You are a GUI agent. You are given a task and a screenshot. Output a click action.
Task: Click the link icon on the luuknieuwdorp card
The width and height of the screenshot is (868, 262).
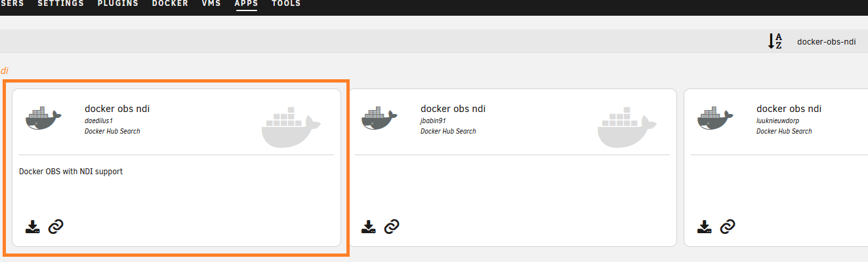click(x=728, y=227)
